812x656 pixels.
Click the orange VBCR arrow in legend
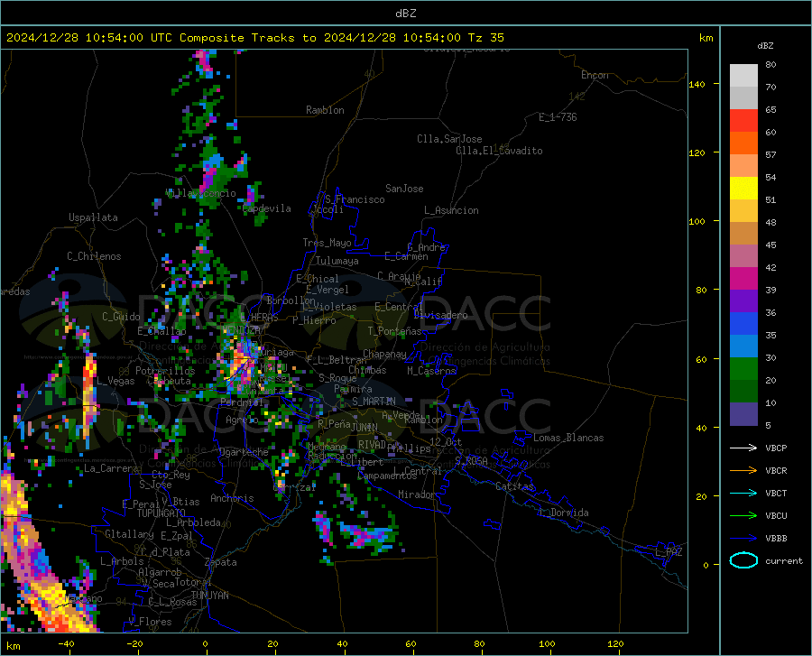[x=743, y=471]
